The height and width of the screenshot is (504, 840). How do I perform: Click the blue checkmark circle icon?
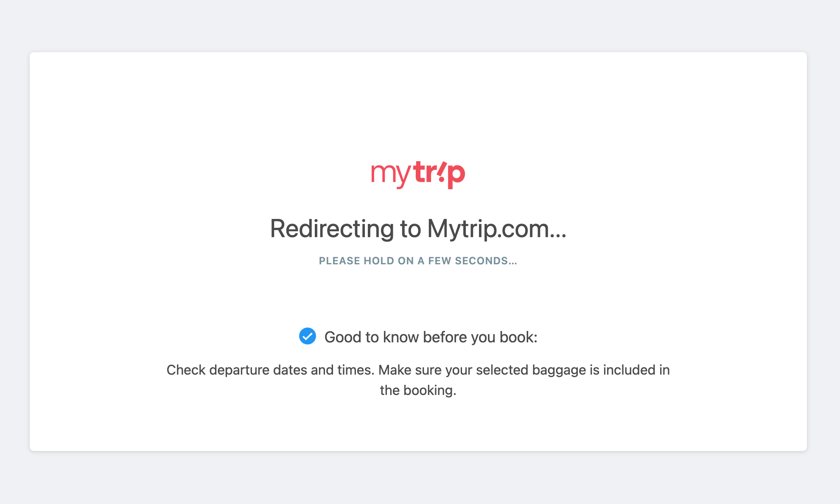pyautogui.click(x=308, y=336)
